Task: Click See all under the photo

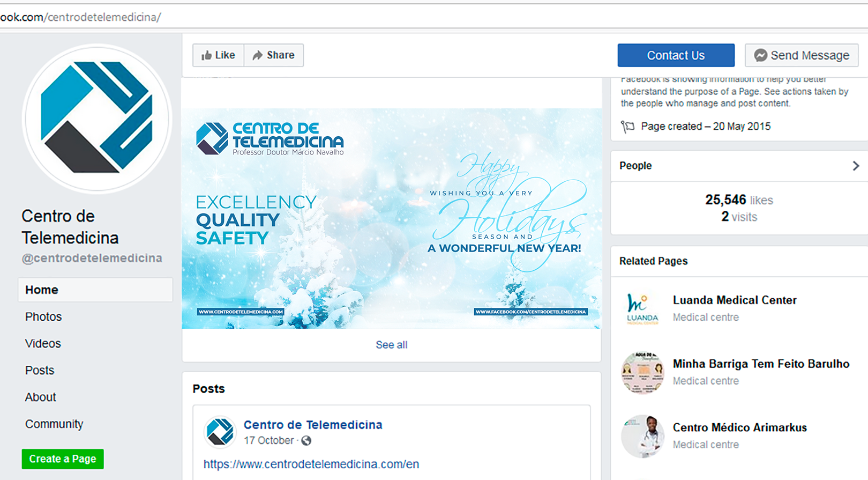Action: 392,345
